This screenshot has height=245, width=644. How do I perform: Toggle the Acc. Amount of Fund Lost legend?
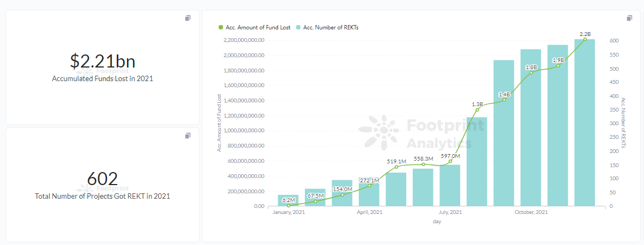pos(255,28)
